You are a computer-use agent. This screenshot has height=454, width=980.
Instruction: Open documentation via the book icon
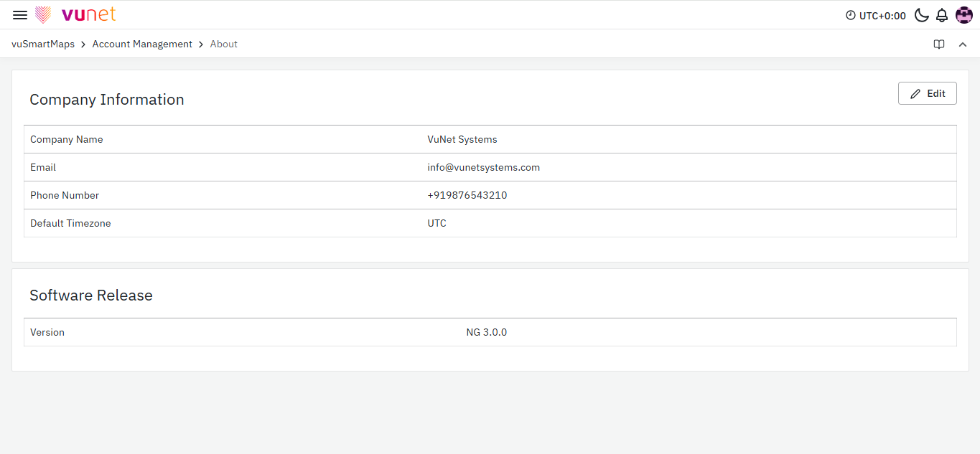click(x=939, y=44)
